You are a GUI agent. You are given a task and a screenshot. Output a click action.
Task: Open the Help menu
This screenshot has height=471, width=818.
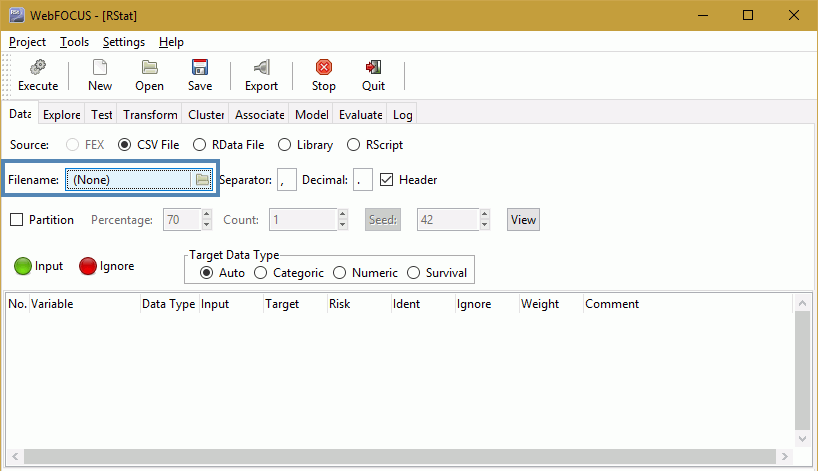coord(171,42)
